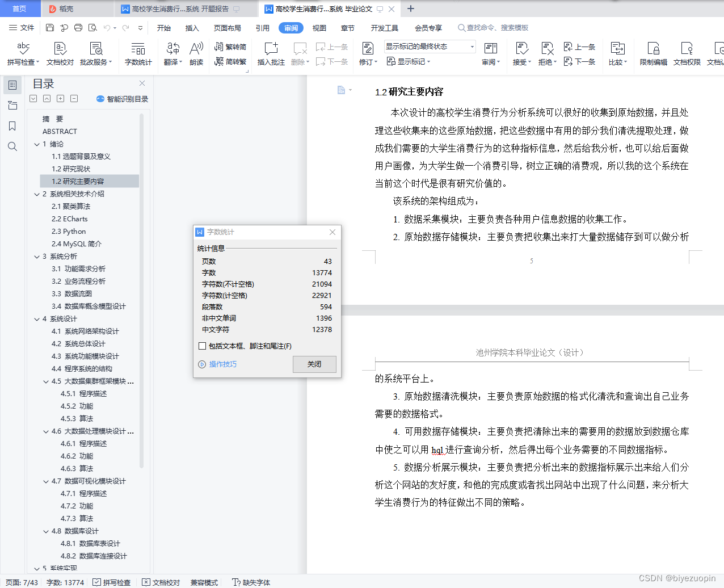
Task: Go to previous revision (上一条) near Reject
Action: pyautogui.click(x=579, y=47)
